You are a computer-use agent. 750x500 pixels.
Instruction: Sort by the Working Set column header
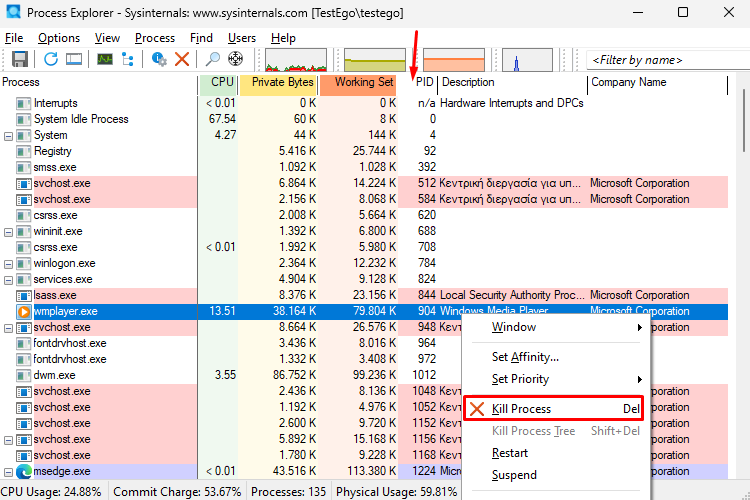pyautogui.click(x=358, y=82)
